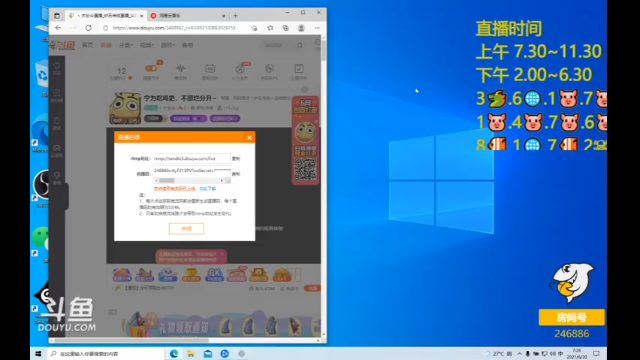This screenshot has height=360, width=640.
Task: Open the blue learn-more link in dialog
Action: pos(207,189)
